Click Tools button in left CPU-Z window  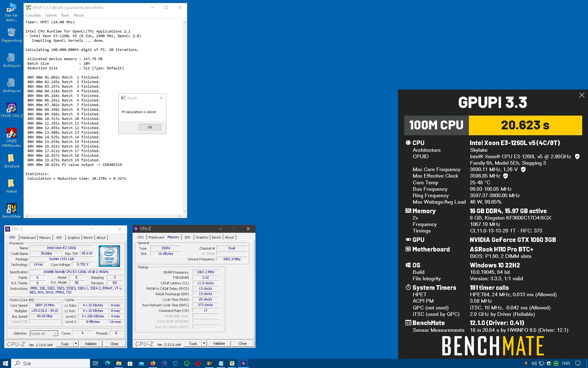point(65,344)
